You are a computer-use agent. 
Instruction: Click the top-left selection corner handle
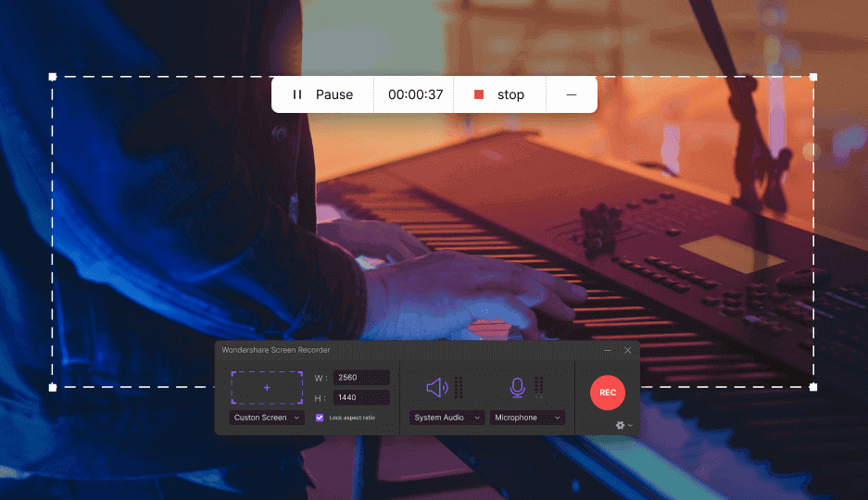tap(53, 77)
